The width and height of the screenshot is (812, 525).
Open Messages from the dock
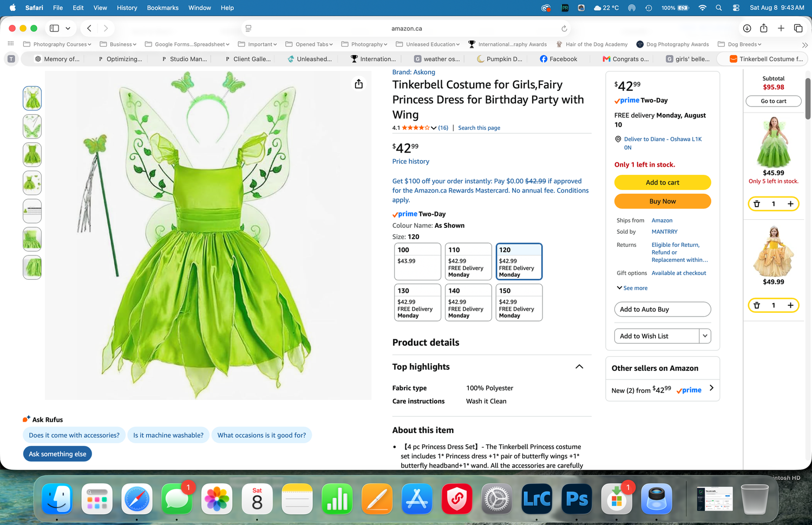tap(177, 498)
